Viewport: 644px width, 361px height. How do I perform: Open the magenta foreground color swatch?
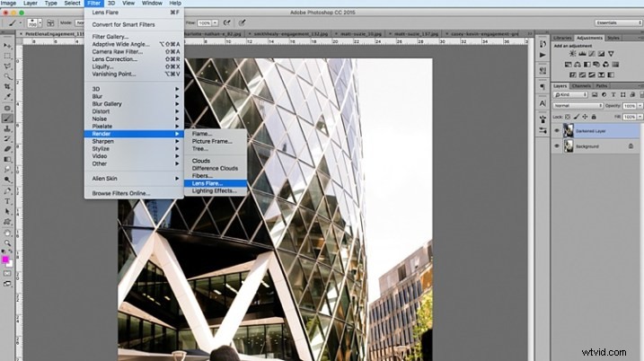pos(4,260)
